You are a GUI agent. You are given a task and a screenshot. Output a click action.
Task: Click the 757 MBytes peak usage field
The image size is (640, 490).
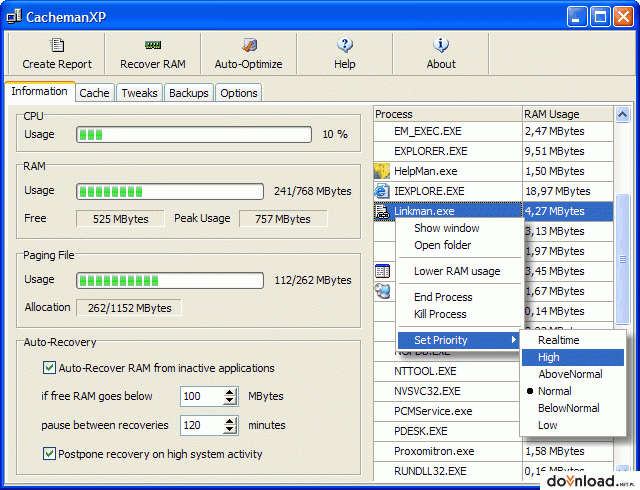pyautogui.click(x=283, y=219)
